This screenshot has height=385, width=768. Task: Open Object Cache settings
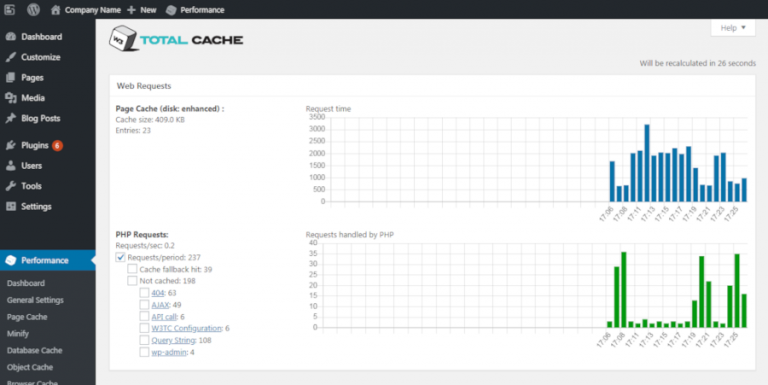point(30,367)
